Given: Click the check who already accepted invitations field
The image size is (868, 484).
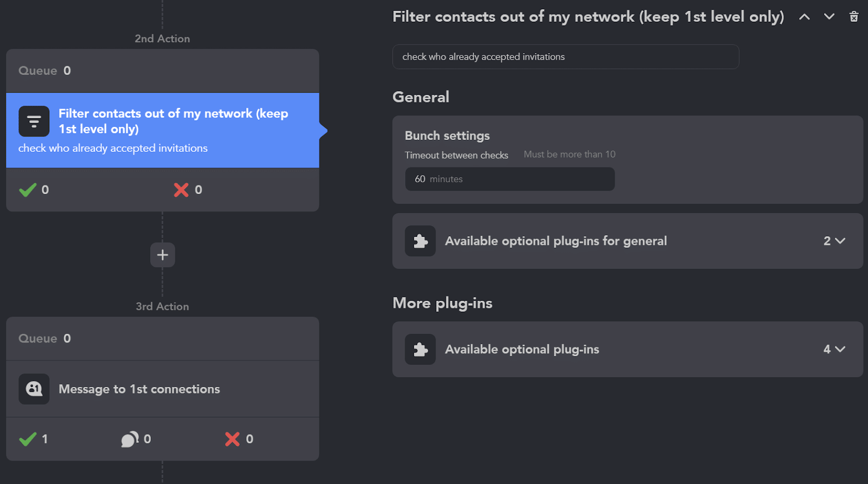Looking at the screenshot, I should point(565,56).
